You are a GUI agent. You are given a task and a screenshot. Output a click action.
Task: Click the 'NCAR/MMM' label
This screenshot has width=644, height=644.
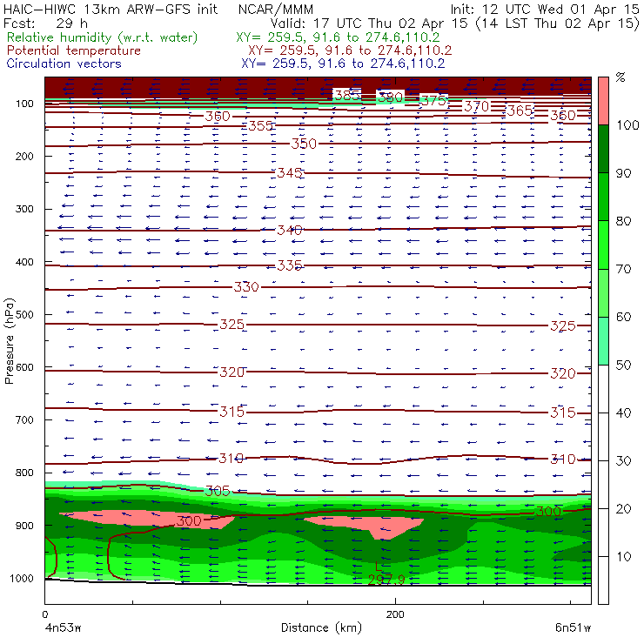click(x=276, y=10)
